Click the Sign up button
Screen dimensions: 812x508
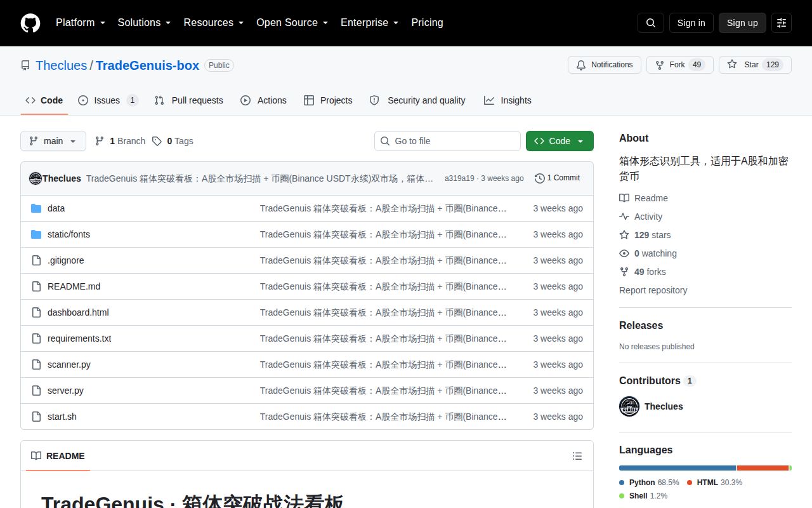pos(742,23)
